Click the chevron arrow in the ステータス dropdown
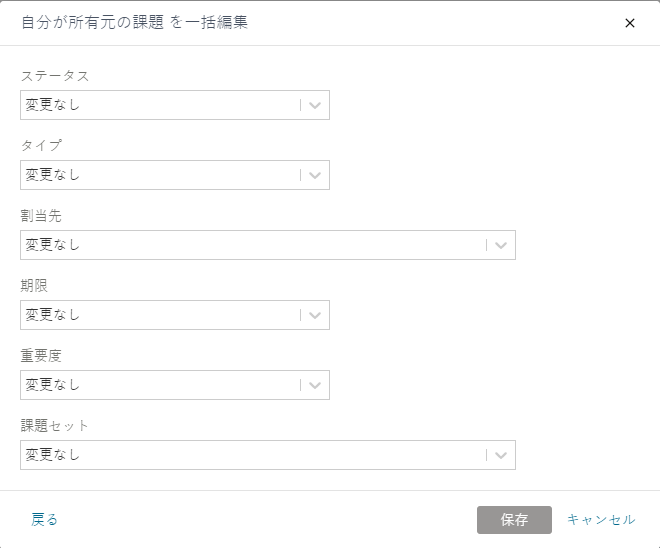 click(315, 105)
